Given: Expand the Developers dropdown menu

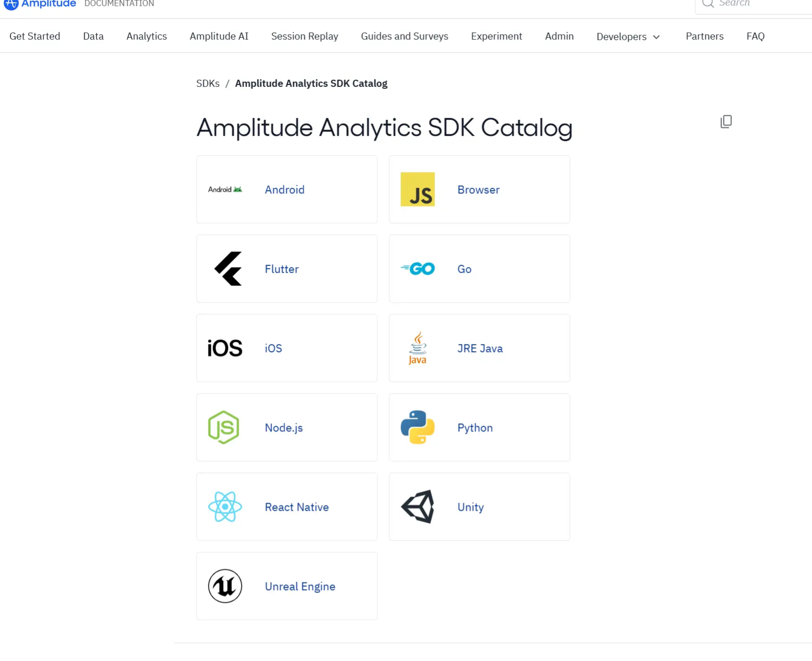Looking at the screenshot, I should (628, 36).
